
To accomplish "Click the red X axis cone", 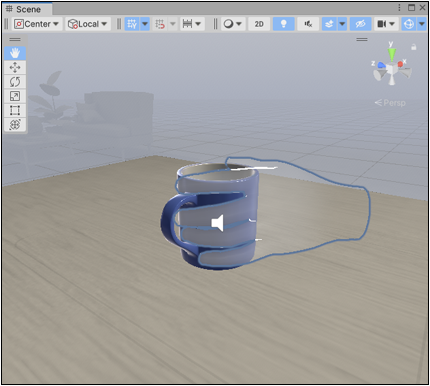I will tap(401, 64).
